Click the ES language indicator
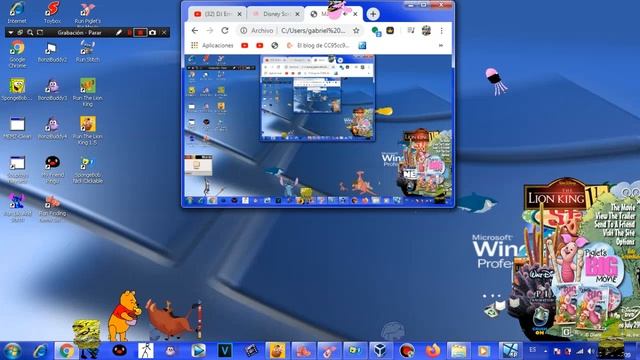Image resolution: width=640 pixels, height=360 pixels. click(533, 350)
